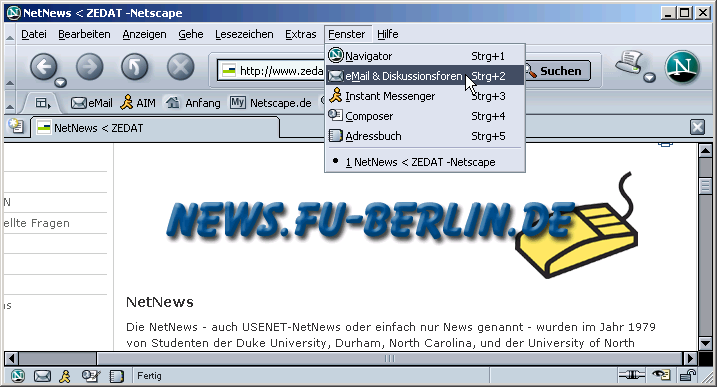Screen dimensions: 717x387
Task: Click the Netscape N throbber logo
Action: coord(682,67)
